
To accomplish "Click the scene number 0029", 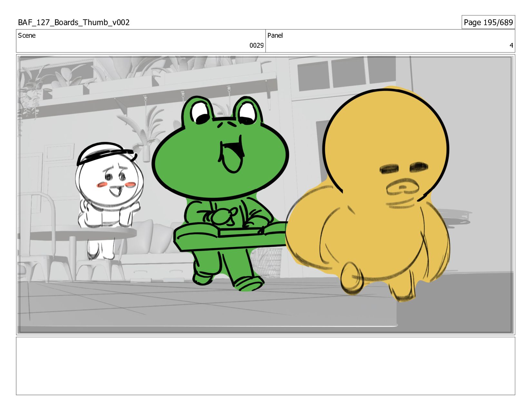I will tap(256, 45).
